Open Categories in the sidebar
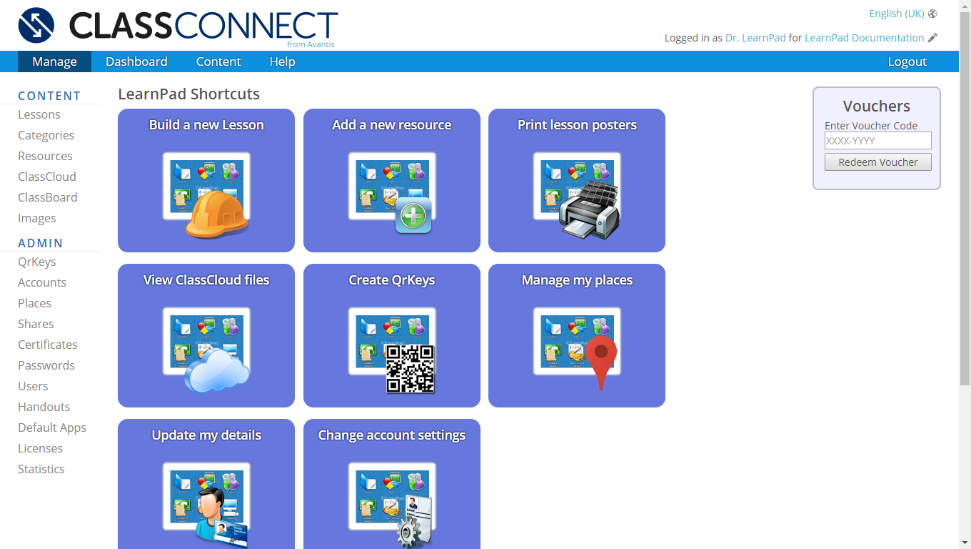 [x=46, y=136]
